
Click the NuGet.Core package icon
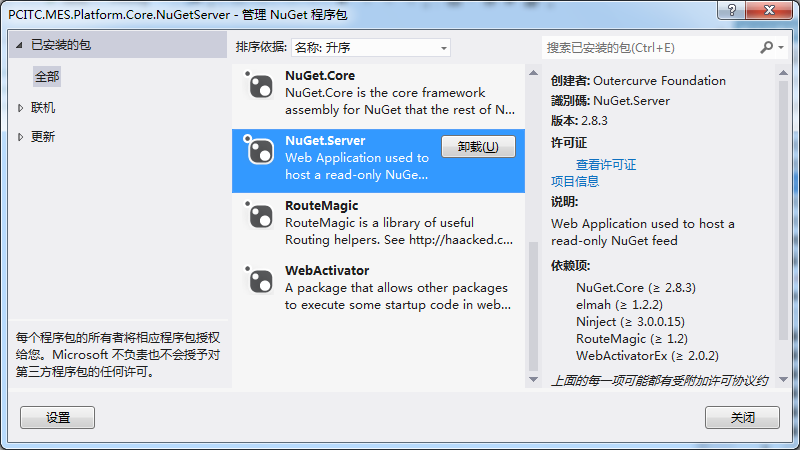(259, 85)
